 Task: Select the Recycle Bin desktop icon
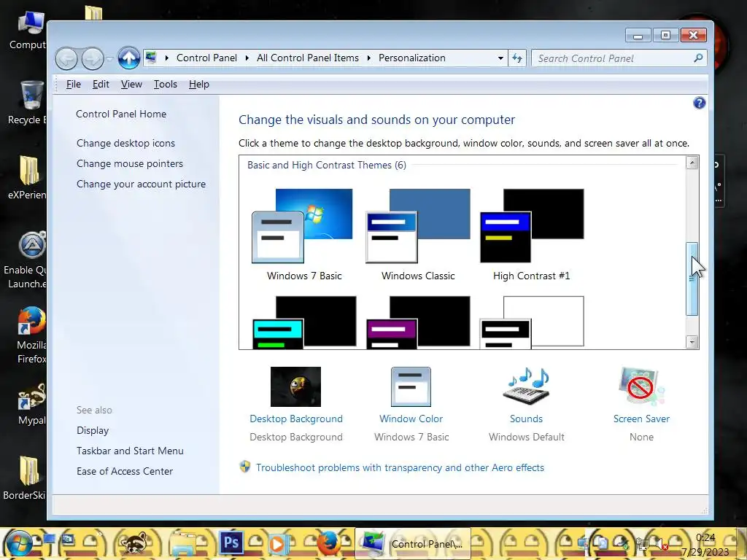(x=28, y=102)
